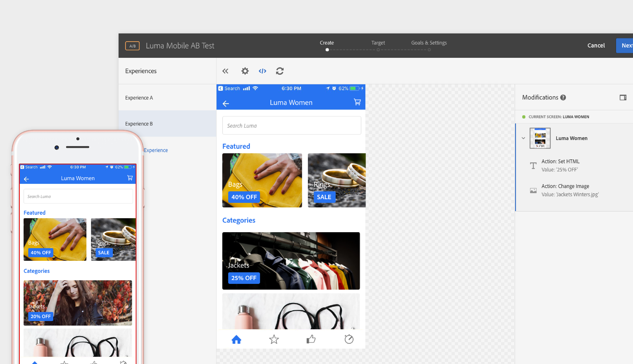The height and width of the screenshot is (364, 633).
Task: Tap the back arrow in the Luma Women preview
Action: (x=226, y=103)
